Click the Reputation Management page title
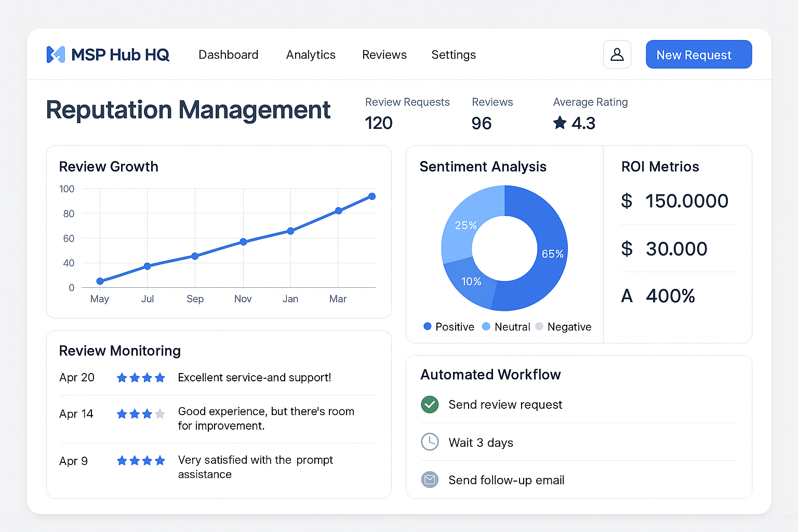This screenshot has height=532, width=798. coord(188,110)
